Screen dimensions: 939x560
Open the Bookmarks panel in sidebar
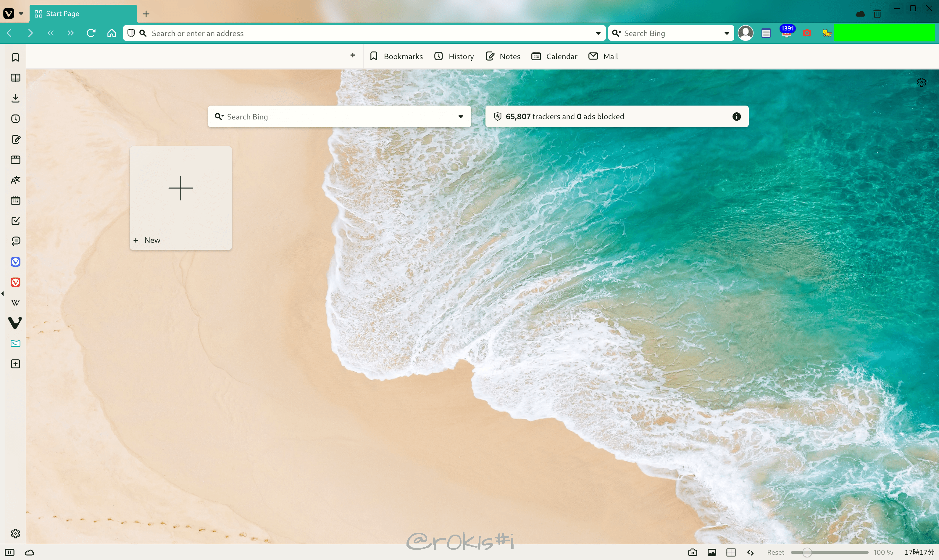pyautogui.click(x=15, y=57)
